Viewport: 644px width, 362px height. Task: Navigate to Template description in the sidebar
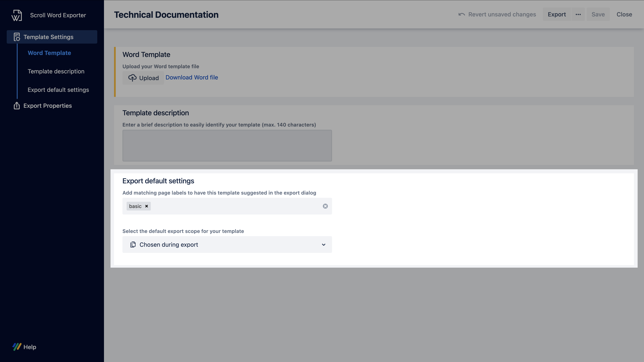[x=56, y=71]
